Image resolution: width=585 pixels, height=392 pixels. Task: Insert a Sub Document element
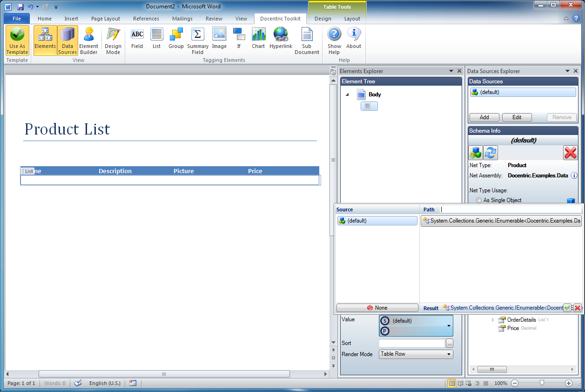[x=307, y=41]
